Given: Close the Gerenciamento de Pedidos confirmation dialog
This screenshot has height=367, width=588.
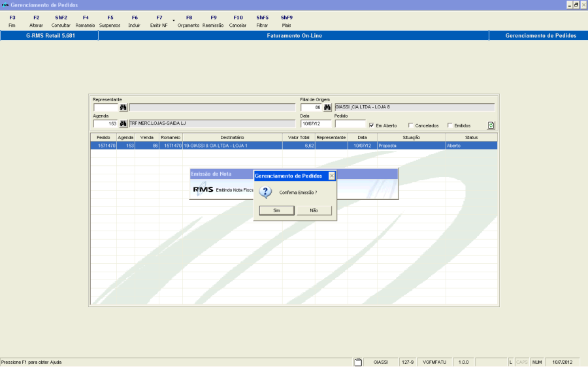Looking at the screenshot, I should [x=331, y=176].
